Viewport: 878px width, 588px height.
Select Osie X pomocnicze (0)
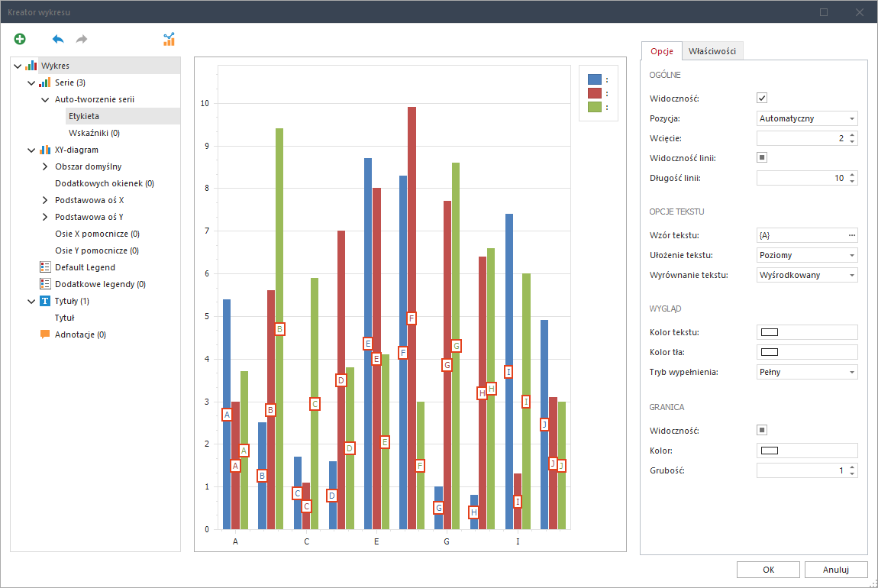click(x=98, y=234)
